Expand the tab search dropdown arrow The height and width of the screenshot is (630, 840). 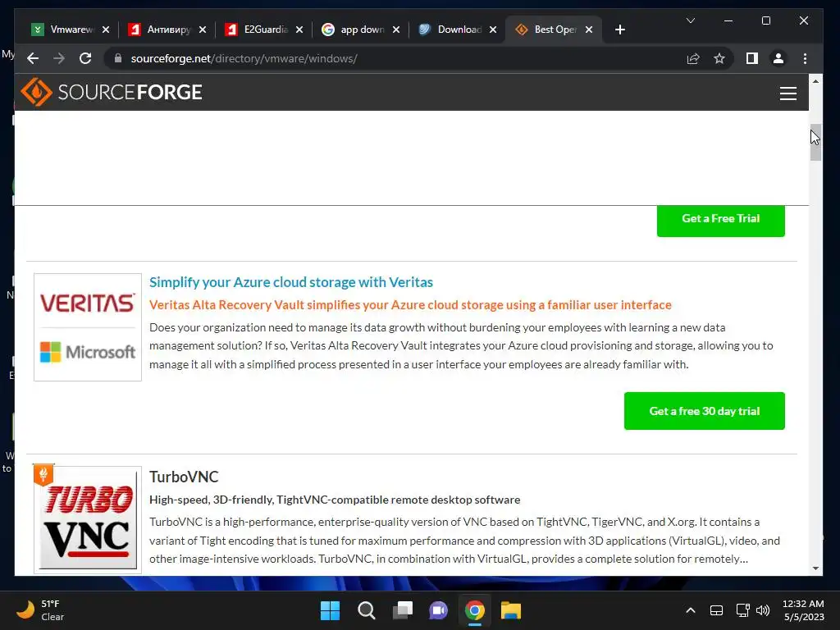[691, 21]
